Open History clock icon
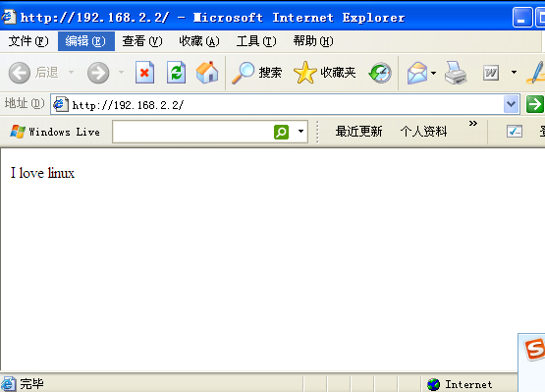 click(380, 73)
